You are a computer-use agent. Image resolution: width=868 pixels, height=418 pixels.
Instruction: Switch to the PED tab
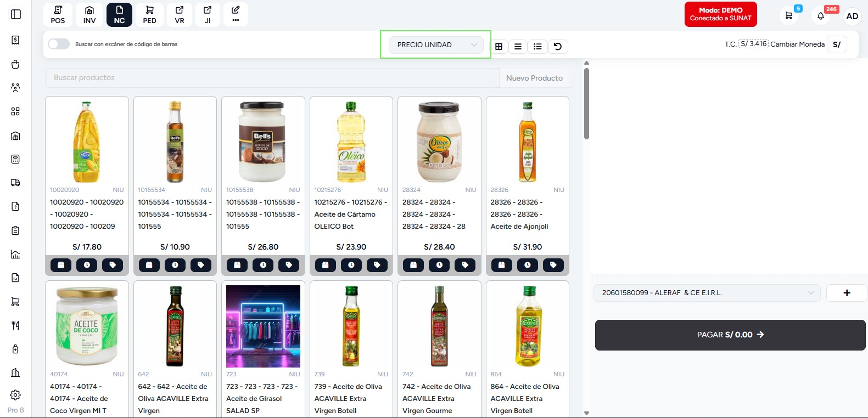tap(149, 15)
